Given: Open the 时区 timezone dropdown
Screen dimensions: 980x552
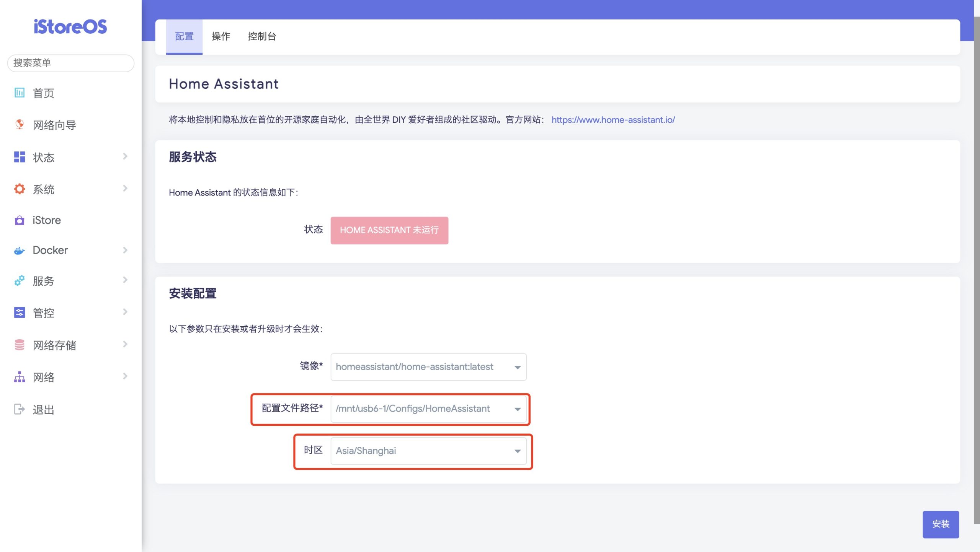Looking at the screenshot, I should point(428,451).
